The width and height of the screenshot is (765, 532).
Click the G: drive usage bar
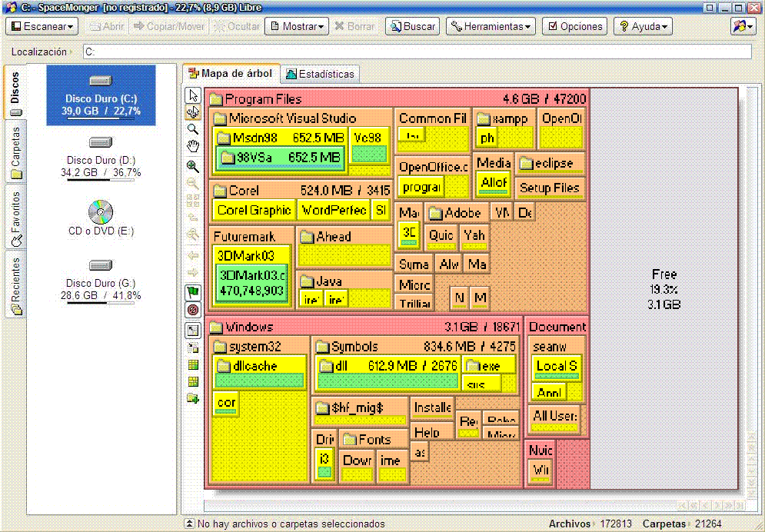tap(101, 303)
